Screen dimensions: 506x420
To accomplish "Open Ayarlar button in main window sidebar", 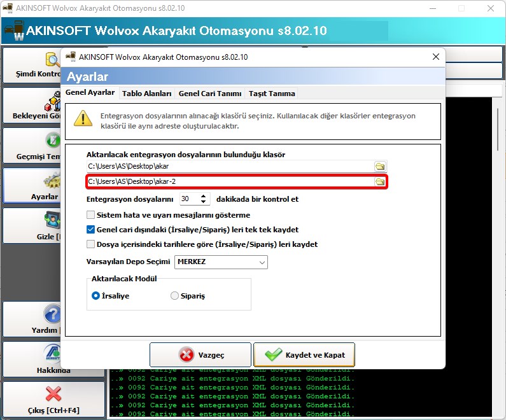I will (32, 185).
